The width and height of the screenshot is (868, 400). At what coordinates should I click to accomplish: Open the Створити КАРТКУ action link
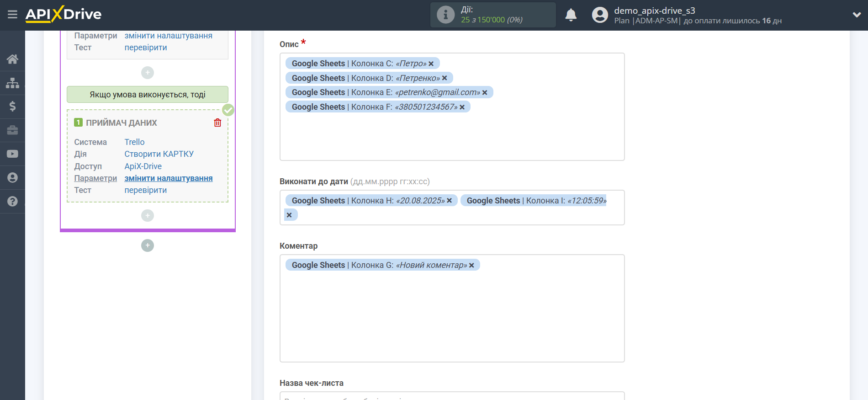[x=159, y=154]
